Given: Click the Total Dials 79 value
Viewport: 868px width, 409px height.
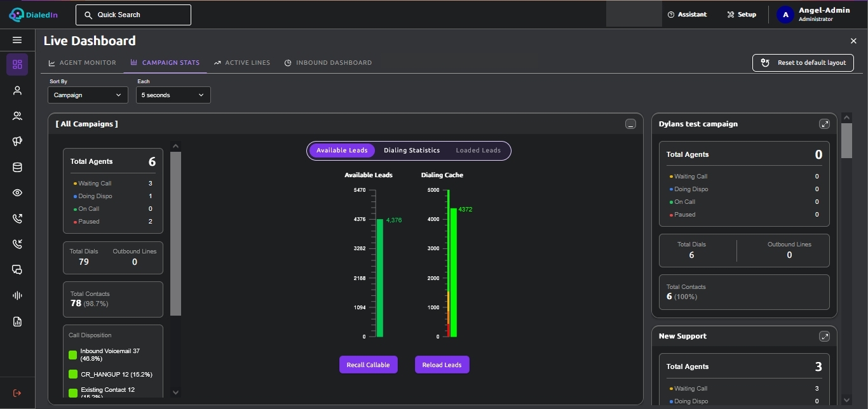Looking at the screenshot, I should pos(84,262).
